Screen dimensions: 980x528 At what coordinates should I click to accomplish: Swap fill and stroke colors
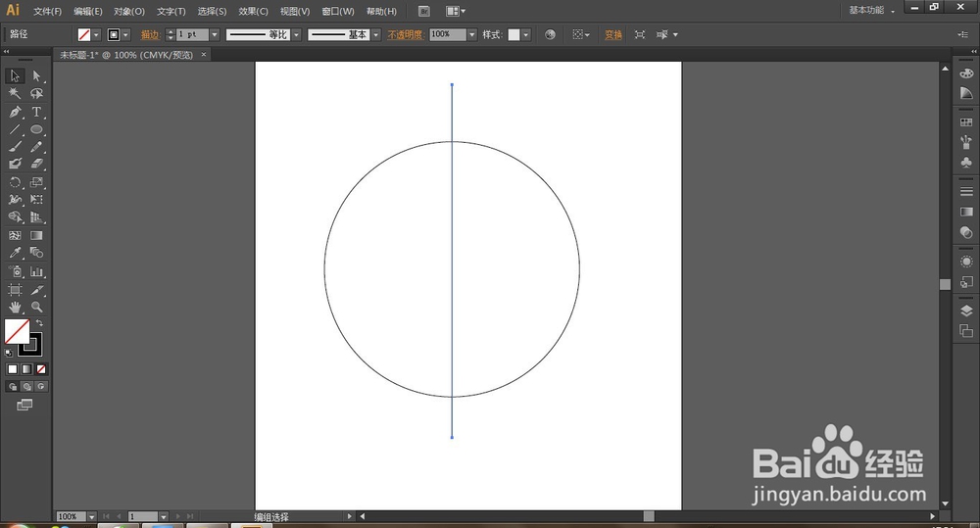[39, 322]
